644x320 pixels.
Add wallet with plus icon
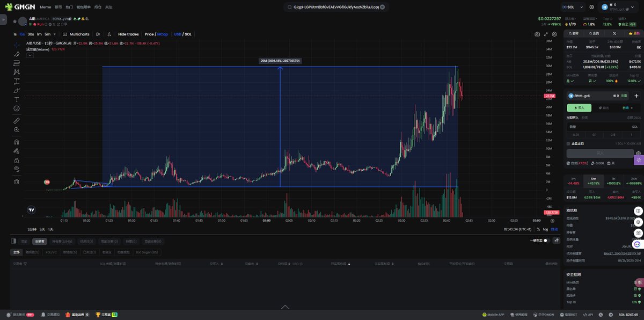(x=636, y=96)
